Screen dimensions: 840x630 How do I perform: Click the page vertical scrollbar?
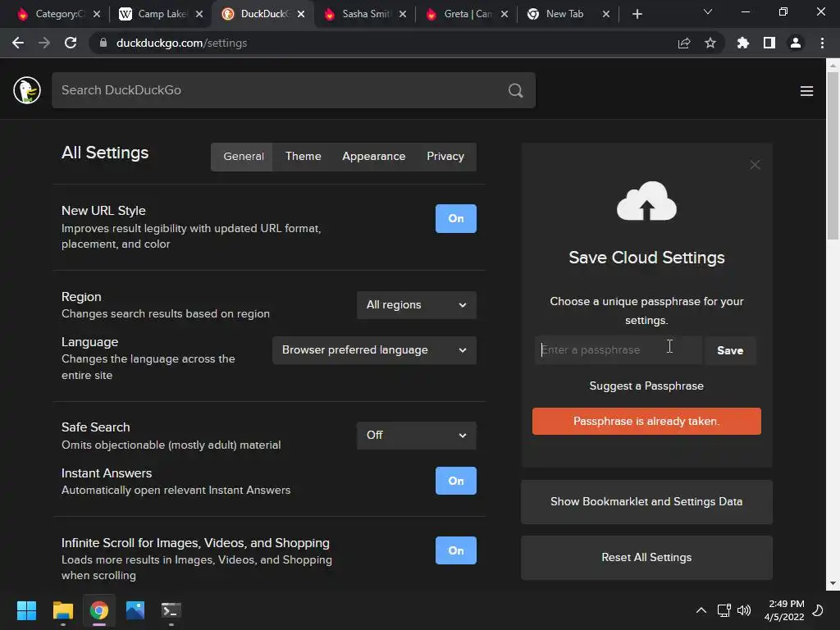833,155
